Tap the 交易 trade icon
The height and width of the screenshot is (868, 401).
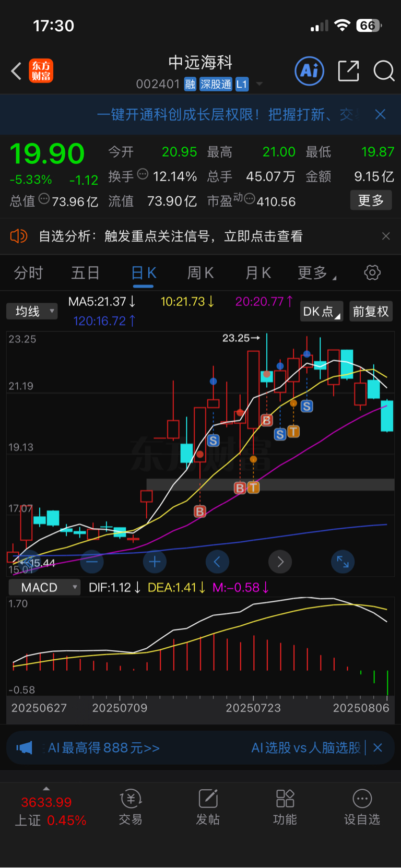131,807
